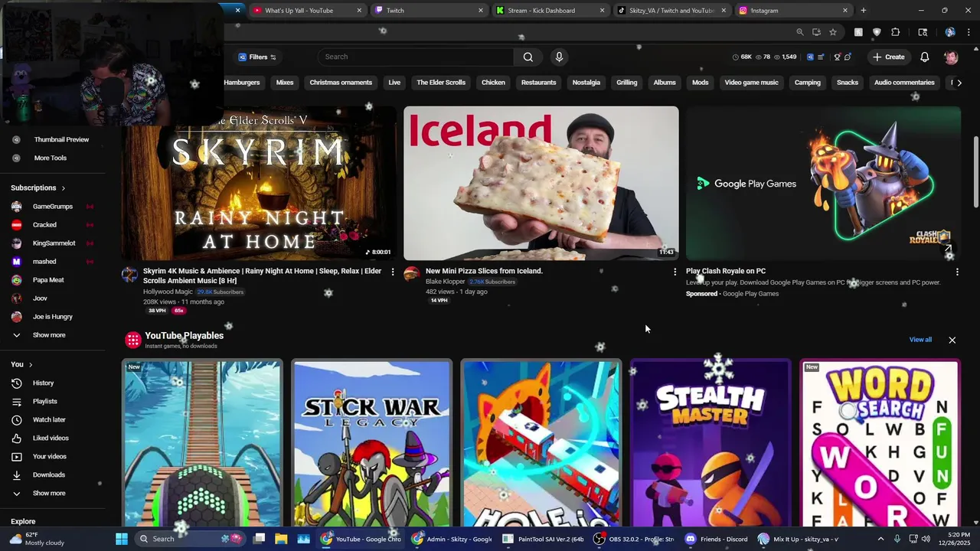
Task: Expand Show more under the You section
Action: coord(49,493)
